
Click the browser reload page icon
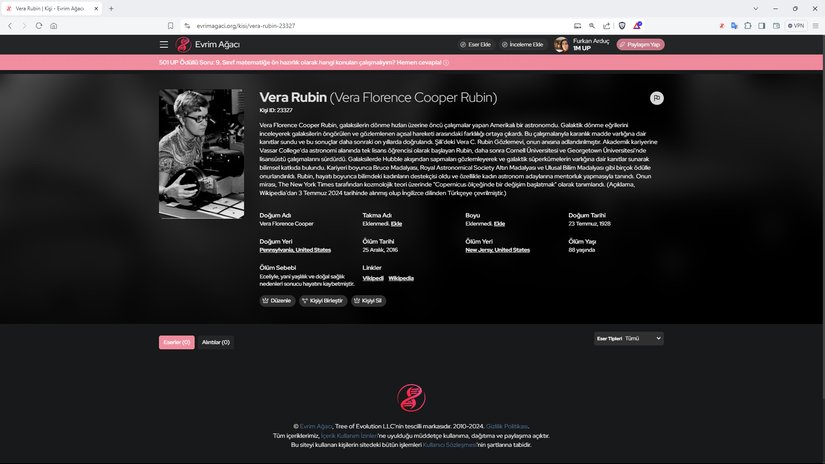[39, 25]
